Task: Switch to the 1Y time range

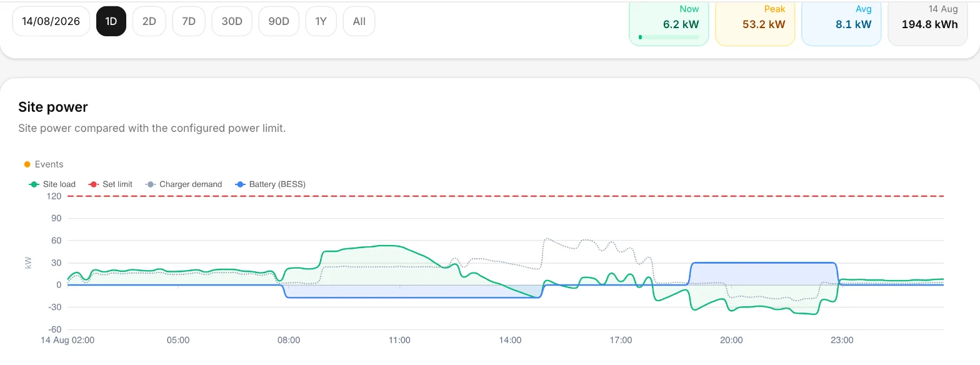Action: (x=321, y=21)
